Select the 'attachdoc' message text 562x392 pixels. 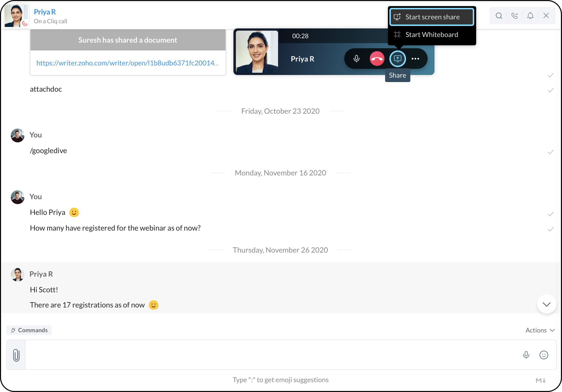46,89
